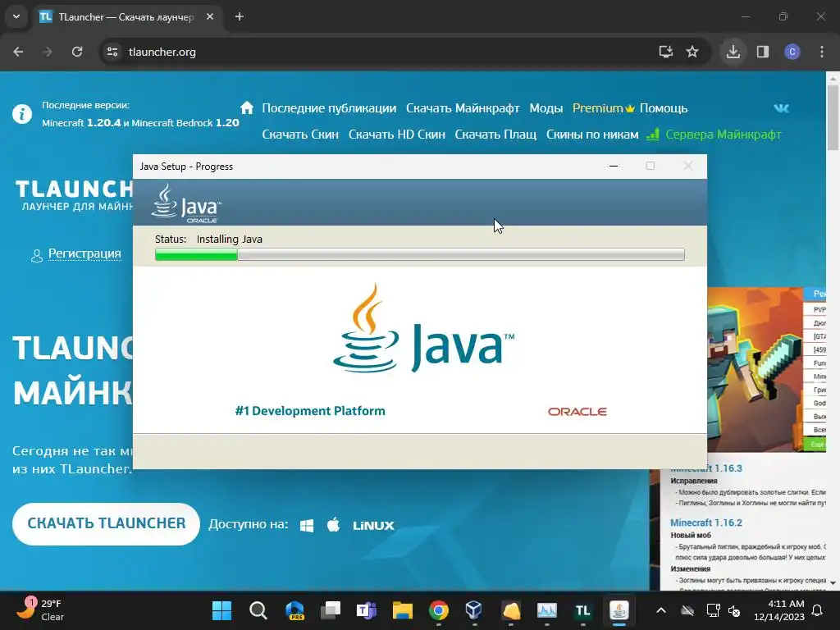The height and width of the screenshot is (630, 840).
Task: Open site information icon beside the URL
Action: [x=112, y=52]
